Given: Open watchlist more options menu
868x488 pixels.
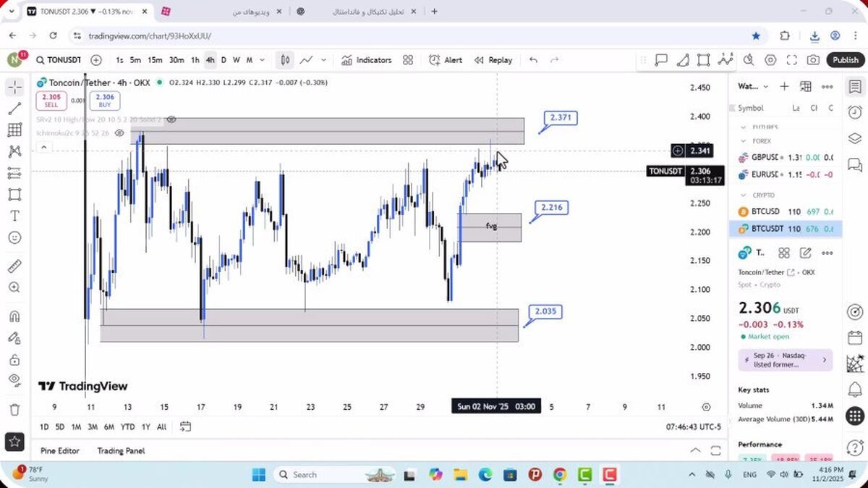Looking at the screenshot, I should coord(827,87).
